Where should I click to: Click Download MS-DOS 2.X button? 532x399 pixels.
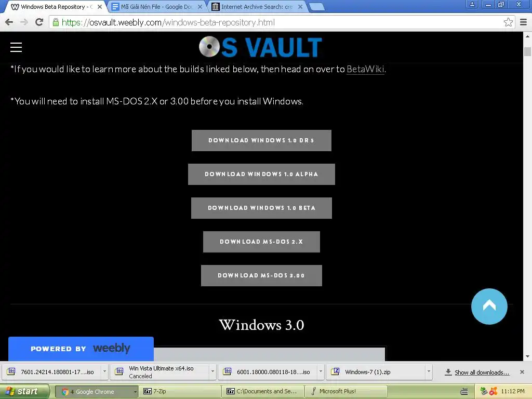[x=261, y=242]
